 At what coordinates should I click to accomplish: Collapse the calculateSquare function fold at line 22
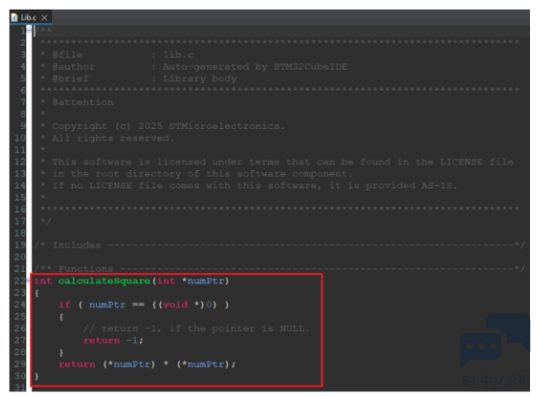29,281
